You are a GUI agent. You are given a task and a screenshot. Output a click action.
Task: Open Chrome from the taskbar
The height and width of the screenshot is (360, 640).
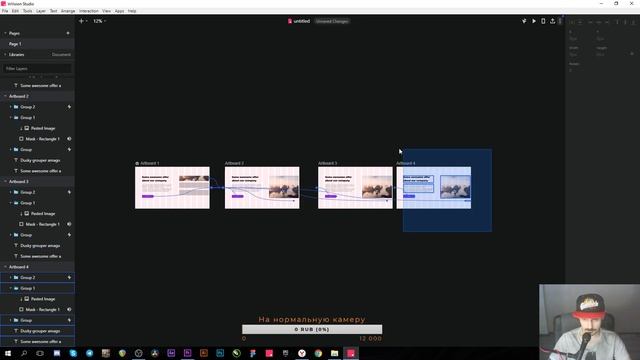[x=318, y=353]
